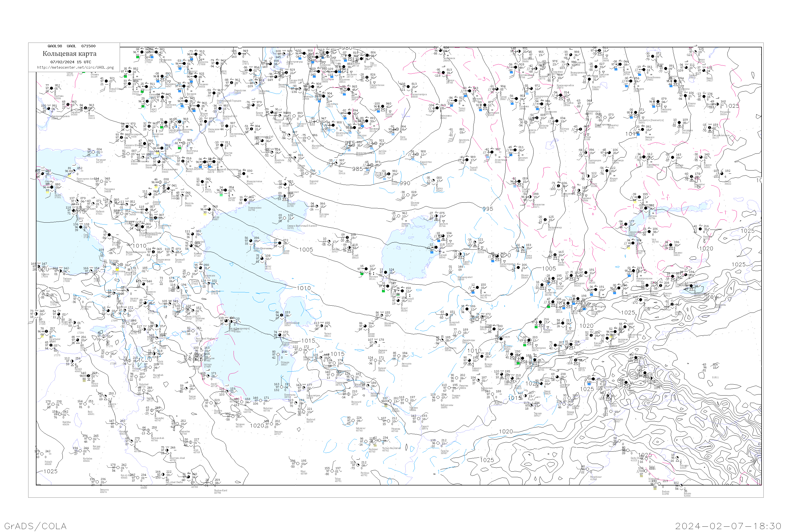Click the green square under Липецк station

point(138,57)
